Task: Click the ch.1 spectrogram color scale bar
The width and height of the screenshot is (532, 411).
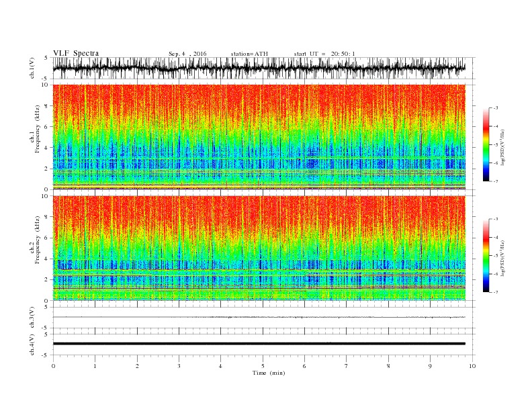Action: pos(486,144)
